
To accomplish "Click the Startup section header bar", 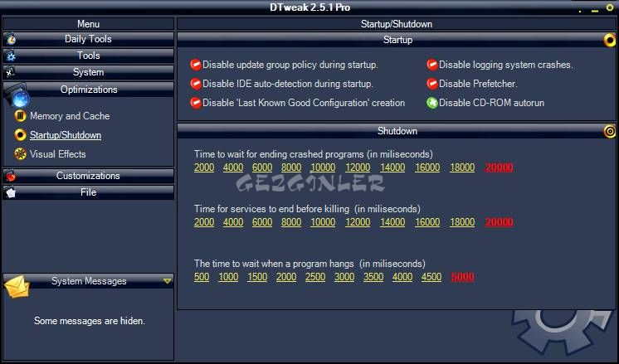I will point(397,40).
